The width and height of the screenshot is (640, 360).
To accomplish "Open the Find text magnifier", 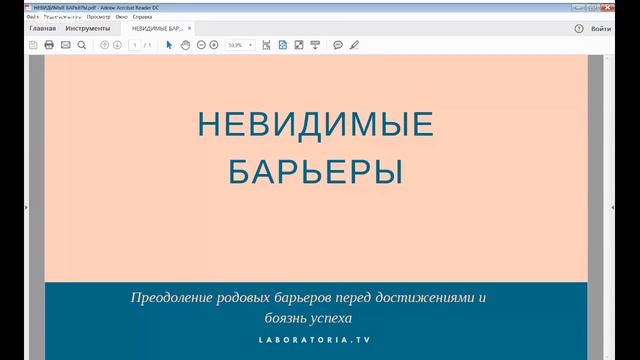I will coord(82,45).
